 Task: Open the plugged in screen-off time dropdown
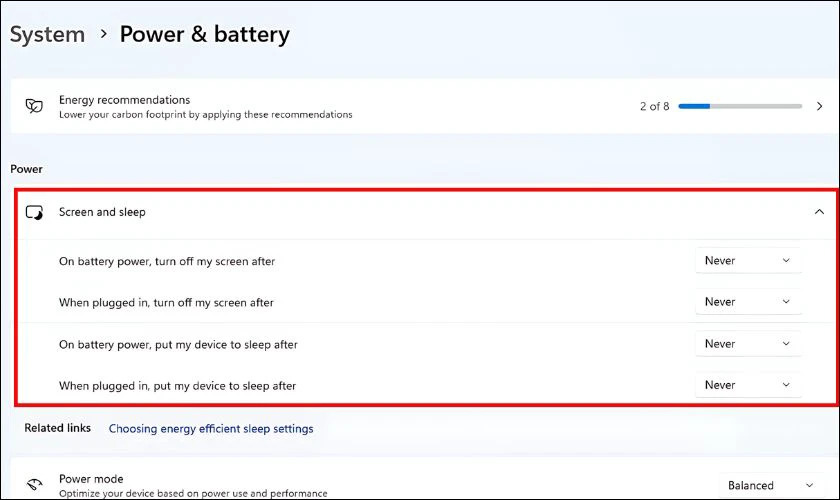(748, 302)
